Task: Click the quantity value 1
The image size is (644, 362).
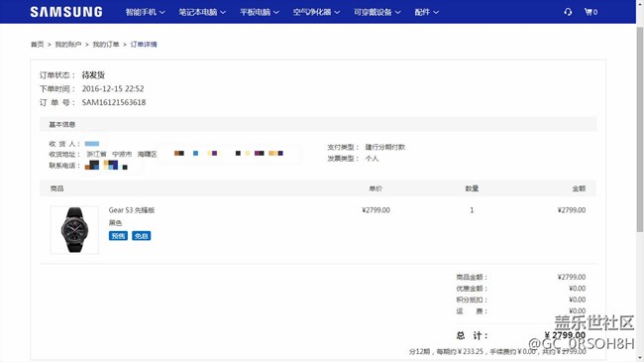Action: click(x=472, y=210)
